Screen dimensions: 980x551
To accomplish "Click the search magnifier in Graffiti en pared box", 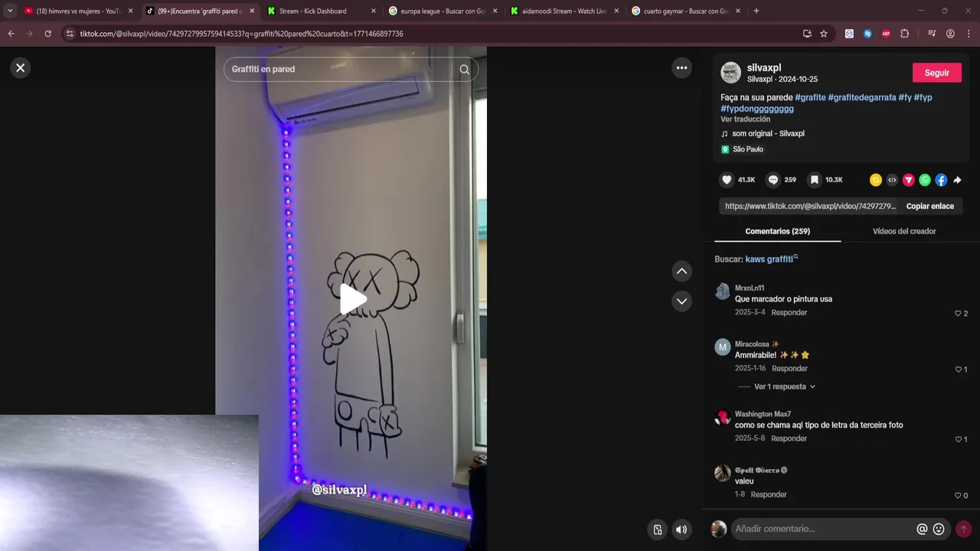I will (x=464, y=70).
